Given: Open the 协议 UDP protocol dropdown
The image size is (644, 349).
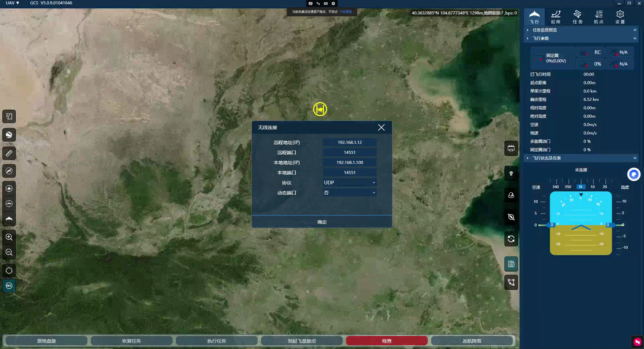Looking at the screenshot, I should point(349,183).
